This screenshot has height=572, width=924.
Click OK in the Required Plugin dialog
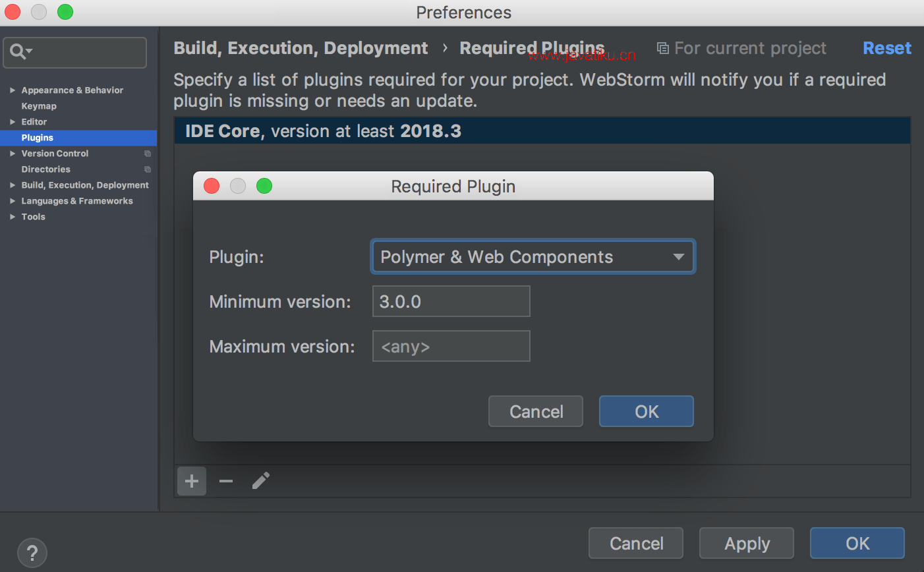pyautogui.click(x=647, y=411)
